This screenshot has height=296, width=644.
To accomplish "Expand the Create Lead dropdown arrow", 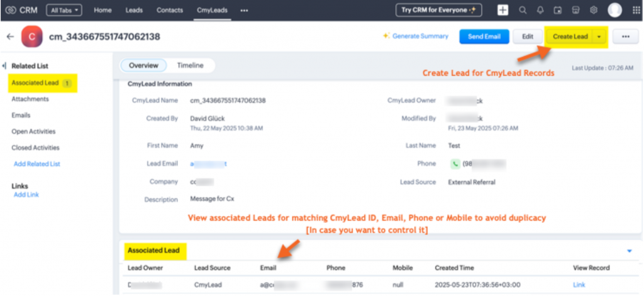I will click(599, 36).
